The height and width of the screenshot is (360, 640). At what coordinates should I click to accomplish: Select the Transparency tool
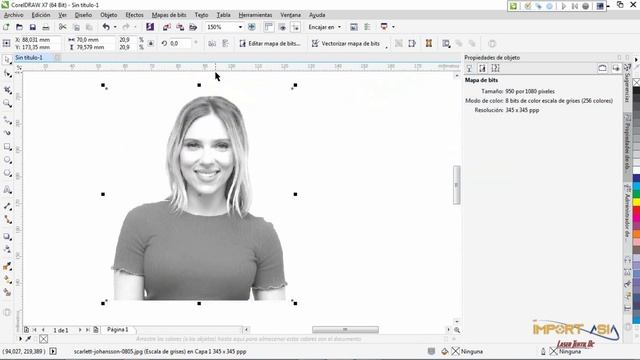7,249
